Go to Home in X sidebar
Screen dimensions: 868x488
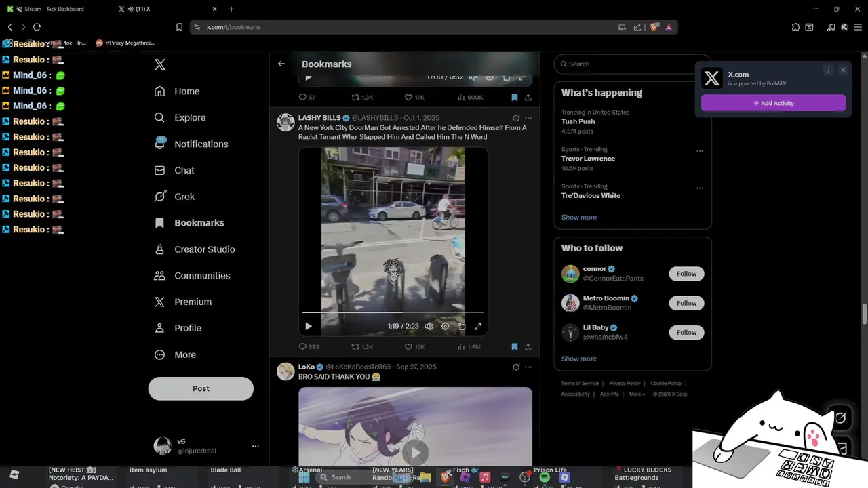177,91
